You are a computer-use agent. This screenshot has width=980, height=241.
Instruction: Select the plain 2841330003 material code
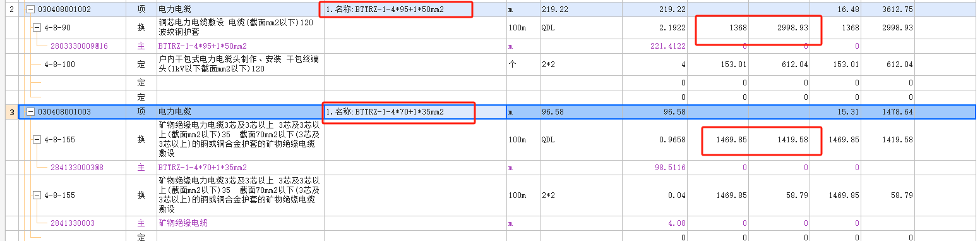coord(72,223)
